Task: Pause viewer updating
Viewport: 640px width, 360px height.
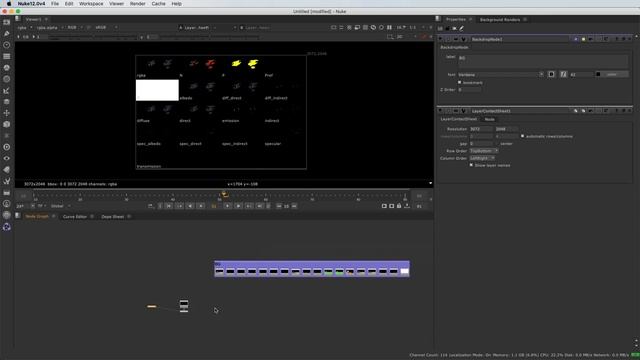Action: pos(389,27)
